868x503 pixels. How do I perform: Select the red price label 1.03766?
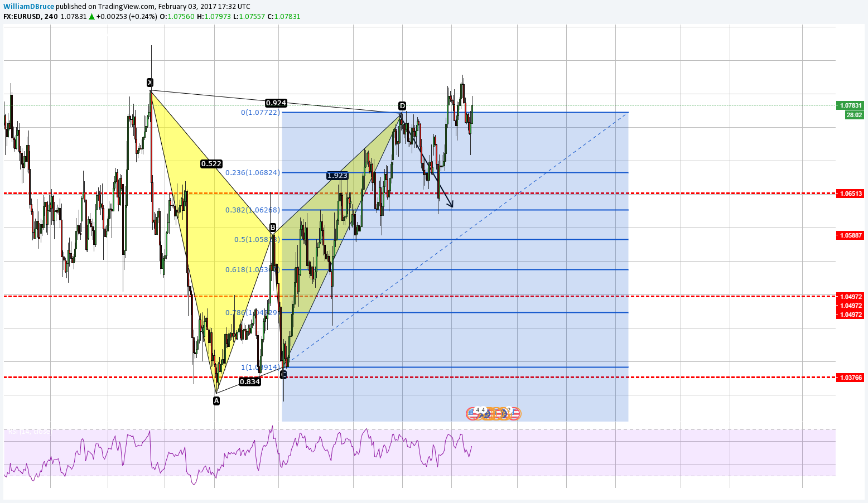[850, 378]
